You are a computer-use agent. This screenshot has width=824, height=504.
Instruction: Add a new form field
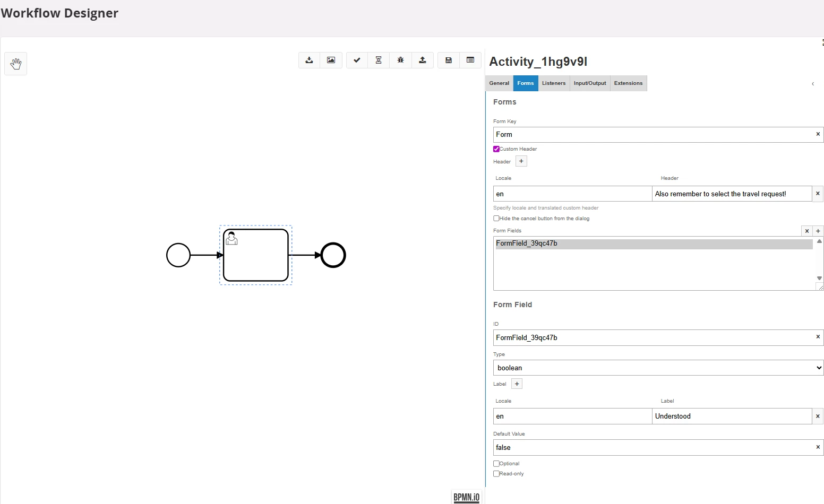tap(818, 231)
